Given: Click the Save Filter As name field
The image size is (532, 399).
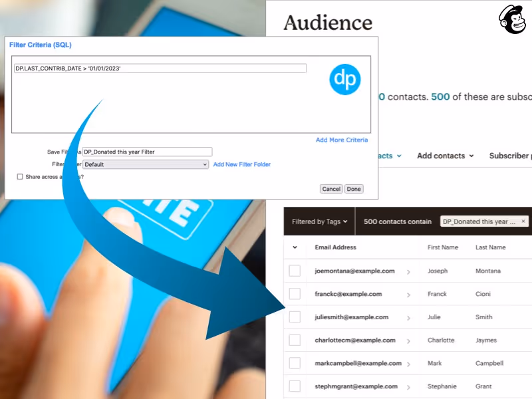Looking at the screenshot, I should (147, 152).
